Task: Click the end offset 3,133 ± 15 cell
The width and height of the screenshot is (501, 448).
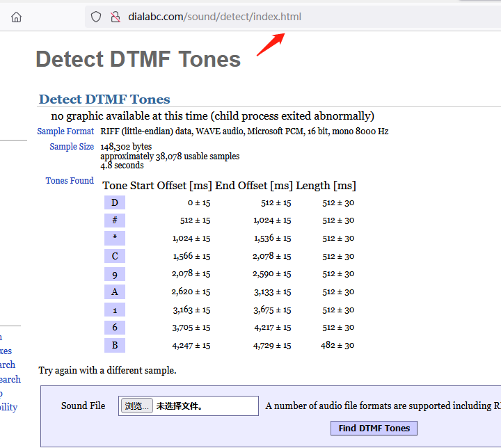Action: tap(273, 292)
